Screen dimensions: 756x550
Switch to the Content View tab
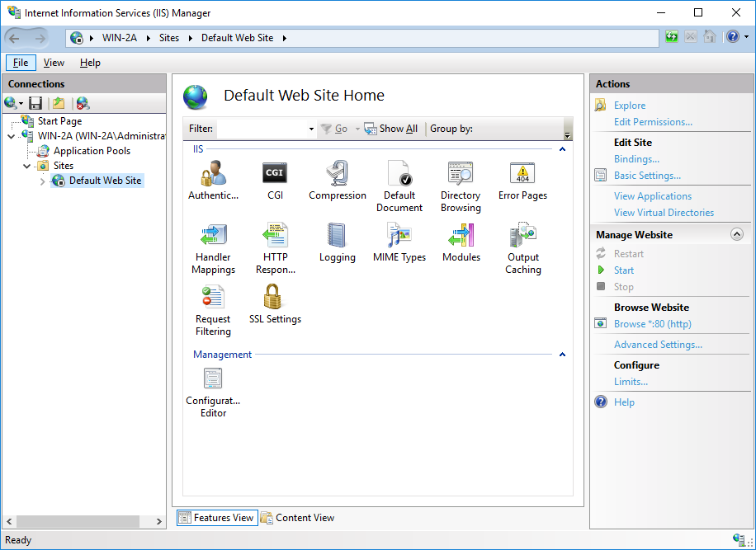point(297,518)
